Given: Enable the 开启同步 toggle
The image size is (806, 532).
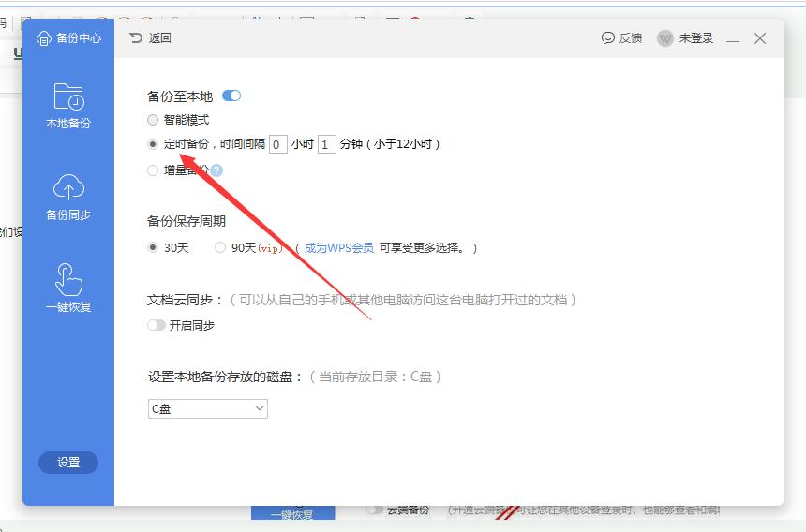Looking at the screenshot, I should click(157, 325).
